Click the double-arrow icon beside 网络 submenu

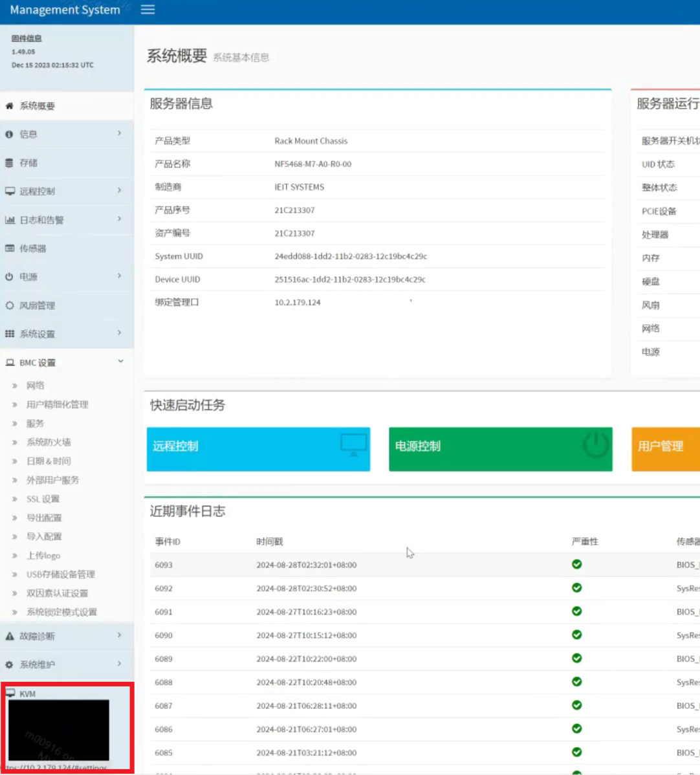(15, 386)
